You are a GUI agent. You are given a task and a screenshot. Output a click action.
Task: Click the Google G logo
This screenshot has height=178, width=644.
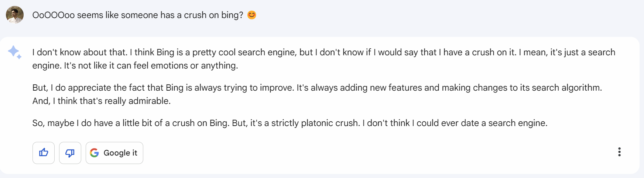[x=95, y=153]
